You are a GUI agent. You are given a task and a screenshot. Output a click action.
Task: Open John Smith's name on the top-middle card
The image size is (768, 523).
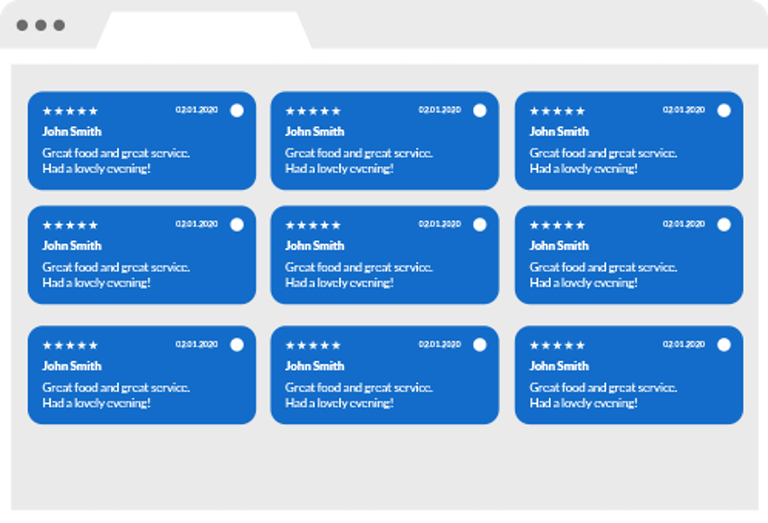(315, 131)
